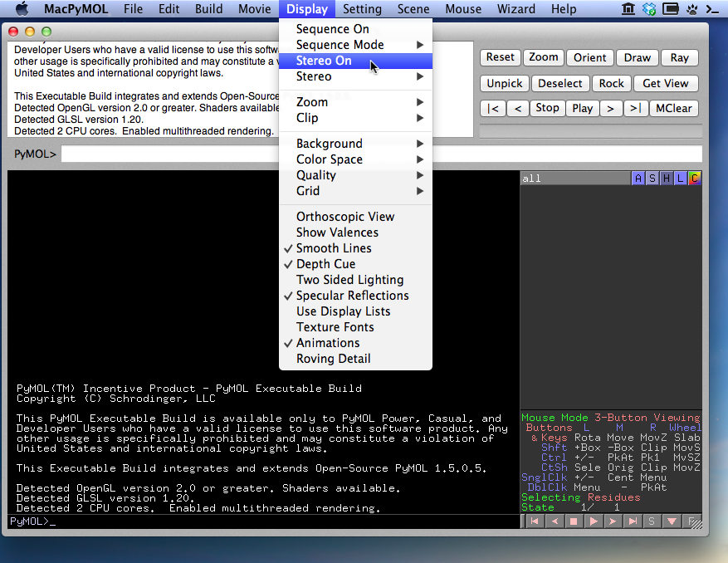The image size is (728, 563).
Task: Open the File menu
Action: 134,9
